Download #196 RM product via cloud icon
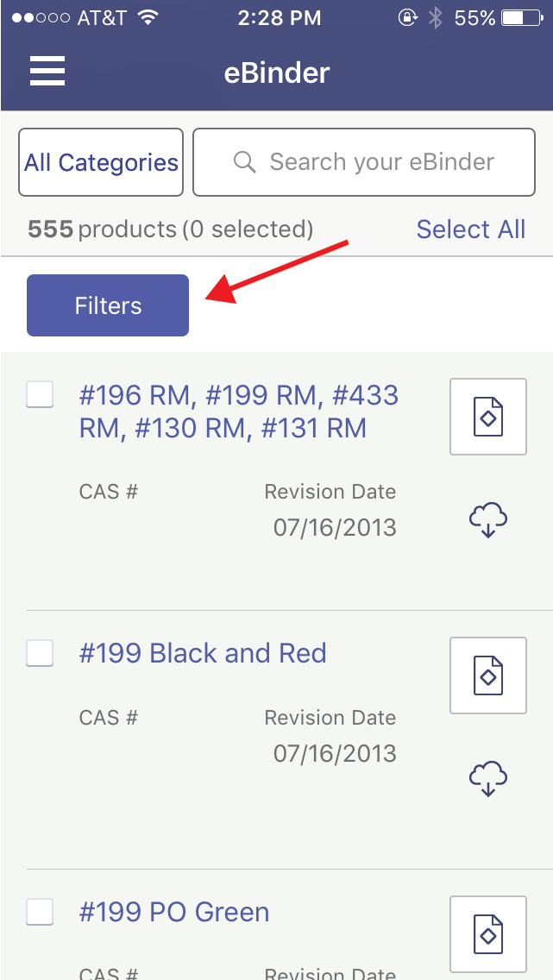The height and width of the screenshot is (980, 553). pos(487,521)
